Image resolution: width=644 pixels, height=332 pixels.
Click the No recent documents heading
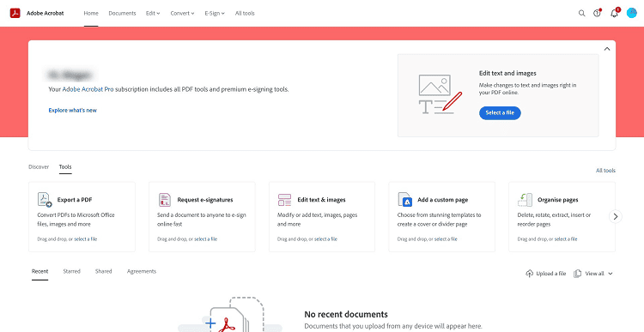(x=346, y=314)
